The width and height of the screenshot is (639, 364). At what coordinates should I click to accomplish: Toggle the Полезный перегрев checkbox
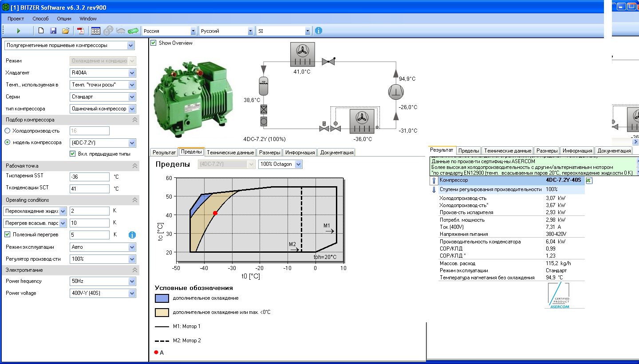click(x=8, y=235)
